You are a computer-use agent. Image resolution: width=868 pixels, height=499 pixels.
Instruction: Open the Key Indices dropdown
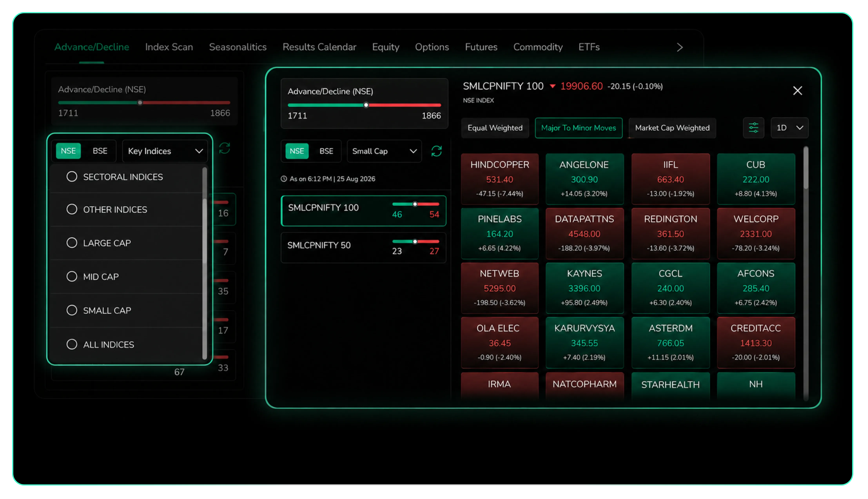coord(165,151)
